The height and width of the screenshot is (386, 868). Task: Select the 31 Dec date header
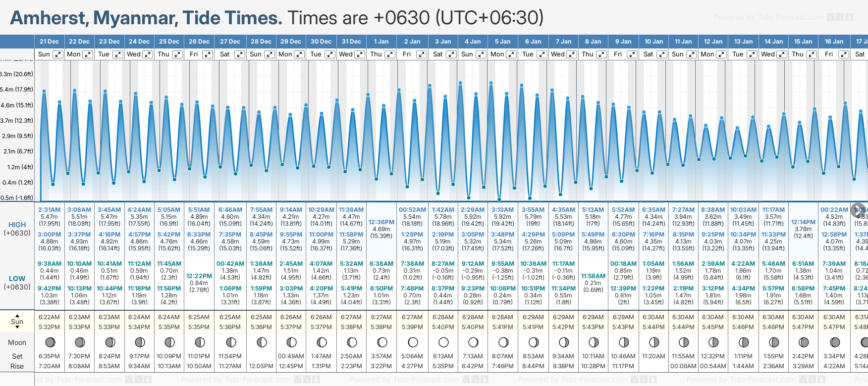tap(351, 42)
